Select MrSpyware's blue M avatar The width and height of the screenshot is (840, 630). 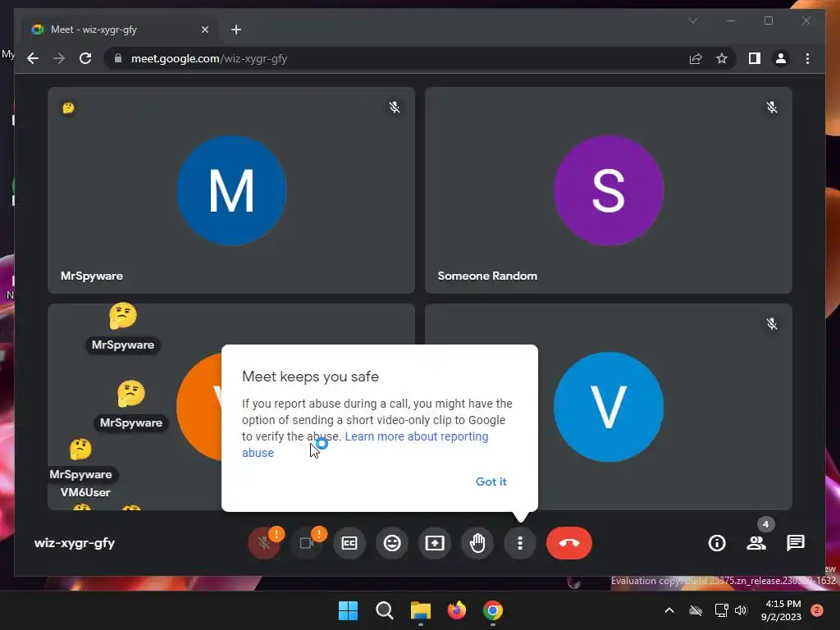click(x=231, y=190)
